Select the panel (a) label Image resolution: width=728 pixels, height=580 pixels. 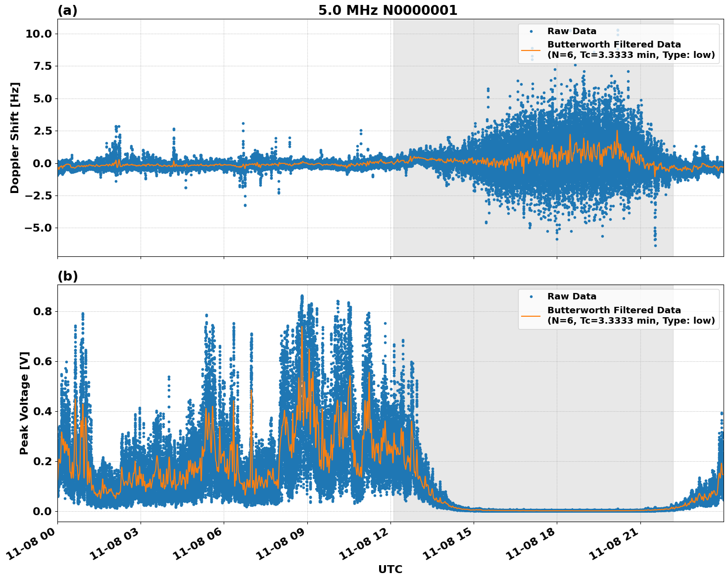click(x=68, y=9)
